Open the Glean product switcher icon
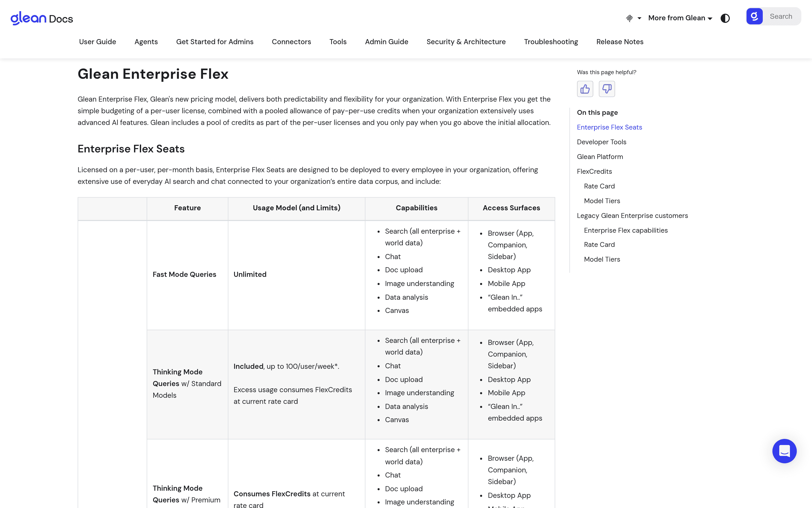This screenshot has height=508, width=812. tap(630, 18)
